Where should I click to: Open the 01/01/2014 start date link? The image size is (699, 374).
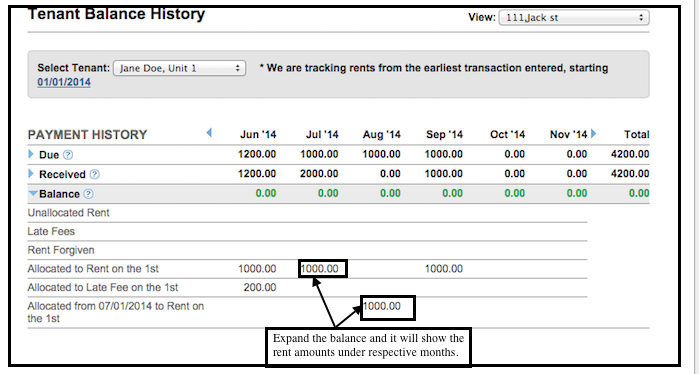click(64, 82)
